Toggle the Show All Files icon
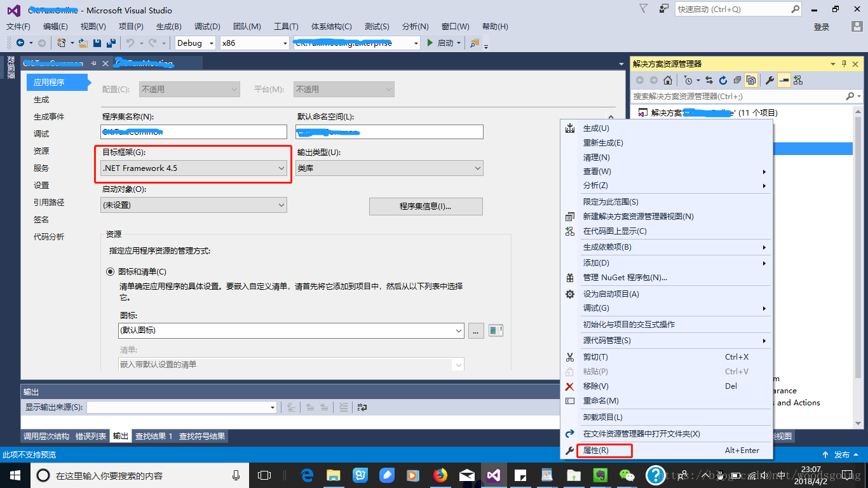The width and height of the screenshot is (868, 488). click(751, 80)
